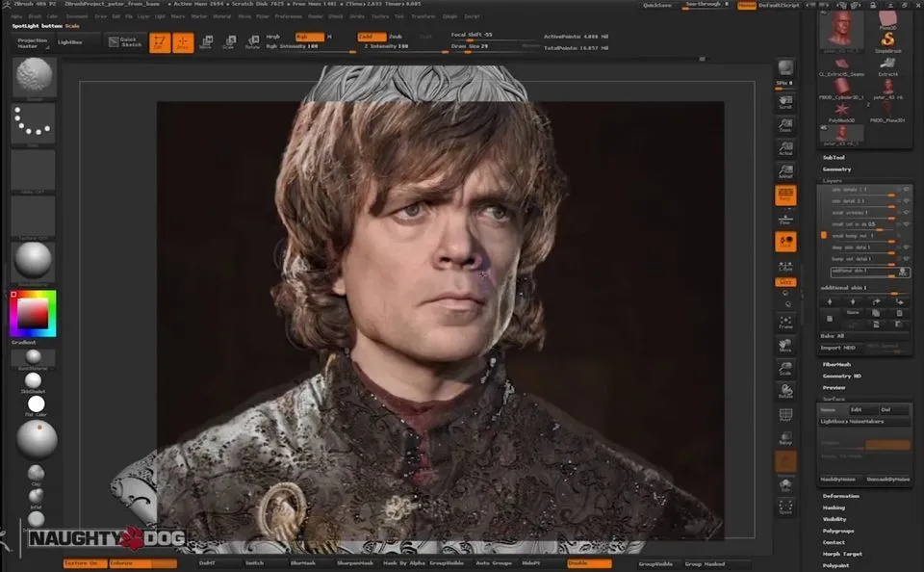924x572 pixels.
Task: Click the Zoom canvas icon
Action: (785, 125)
